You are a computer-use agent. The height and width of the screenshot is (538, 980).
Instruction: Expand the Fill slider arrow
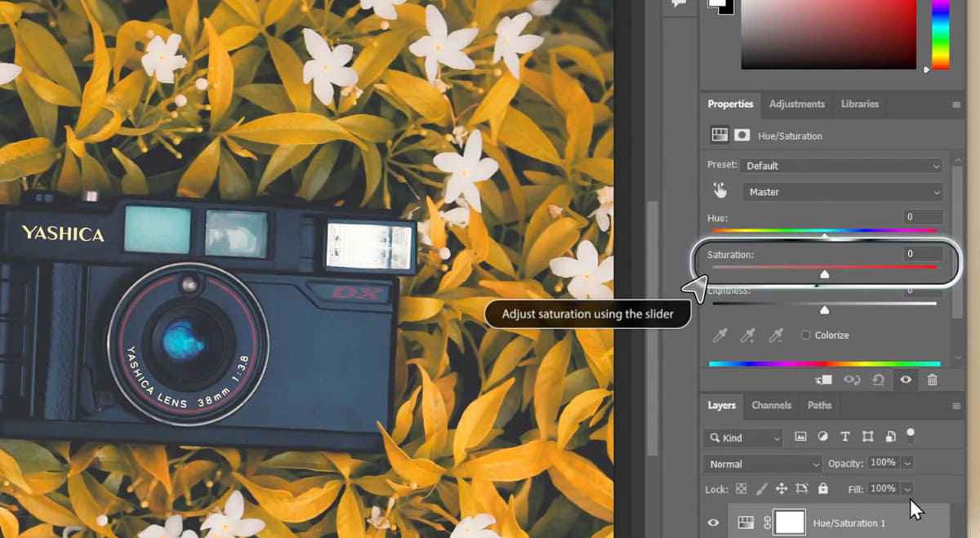tap(906, 488)
